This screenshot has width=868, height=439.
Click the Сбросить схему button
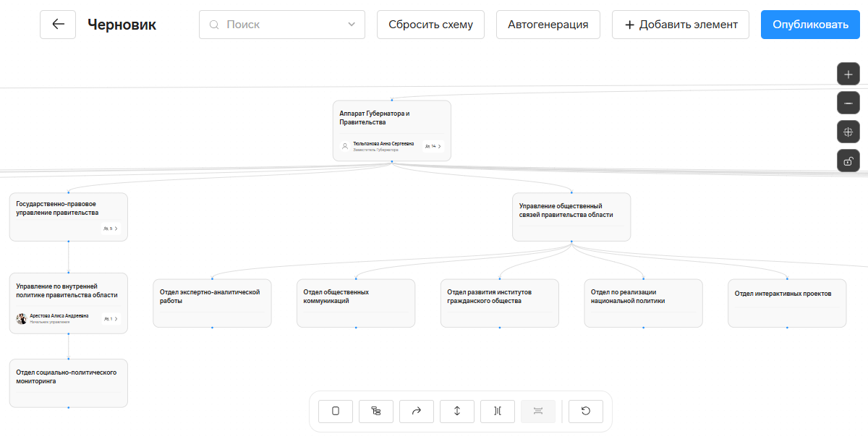point(430,25)
